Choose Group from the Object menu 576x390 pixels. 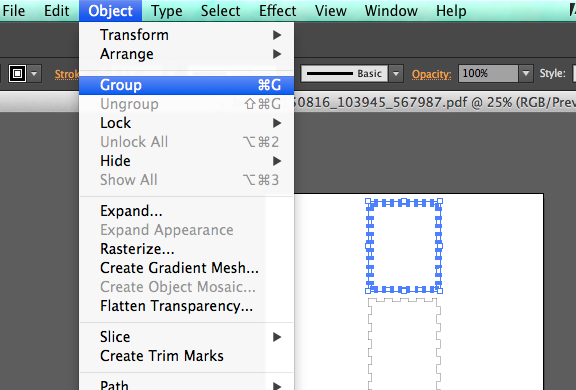click(x=186, y=85)
